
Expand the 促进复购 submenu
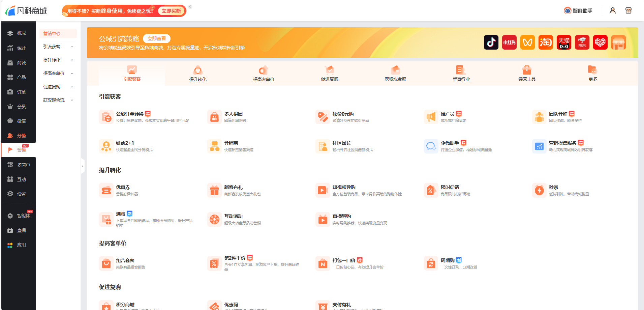58,87
